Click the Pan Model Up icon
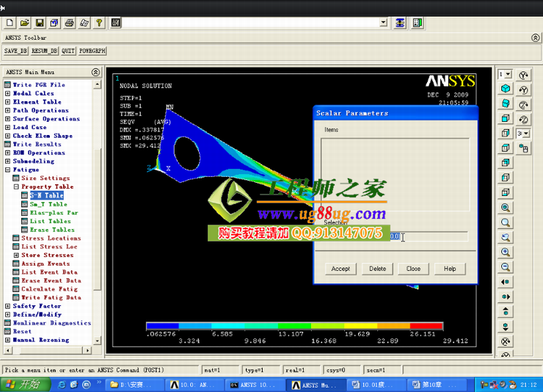 click(x=506, y=312)
